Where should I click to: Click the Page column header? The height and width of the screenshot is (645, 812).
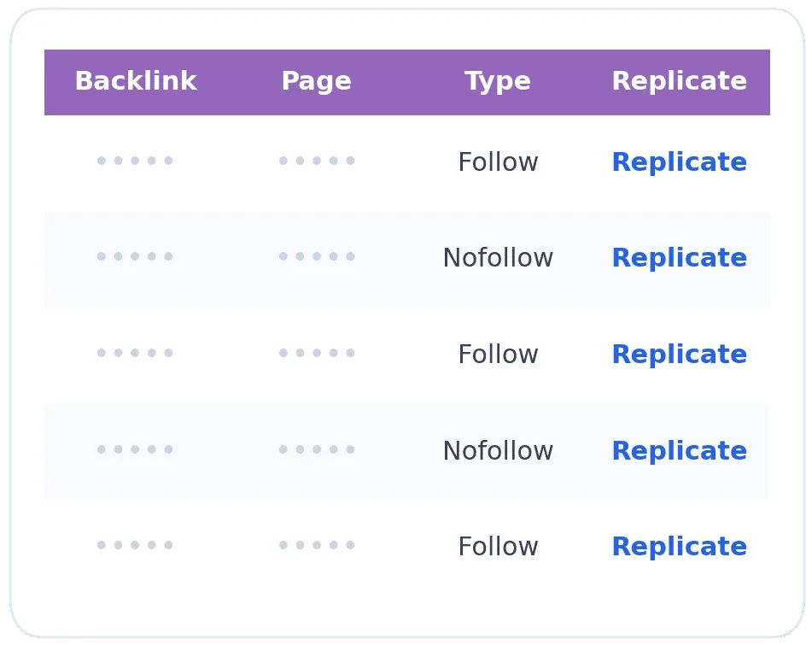pos(316,81)
